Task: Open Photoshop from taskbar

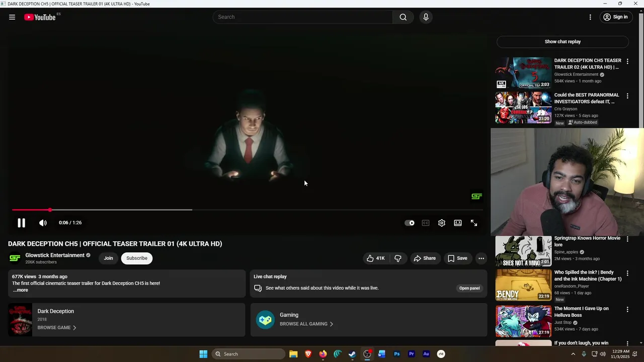Action: click(397, 354)
